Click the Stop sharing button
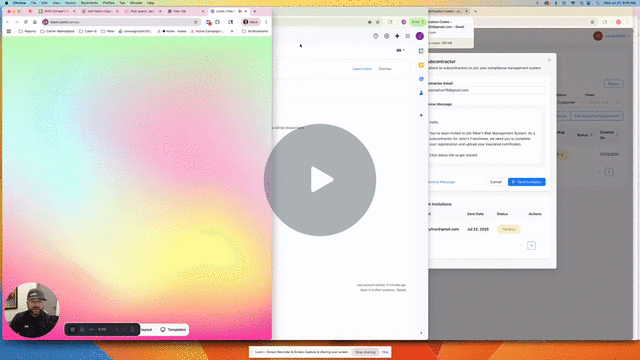The image size is (640, 360). tap(365, 352)
